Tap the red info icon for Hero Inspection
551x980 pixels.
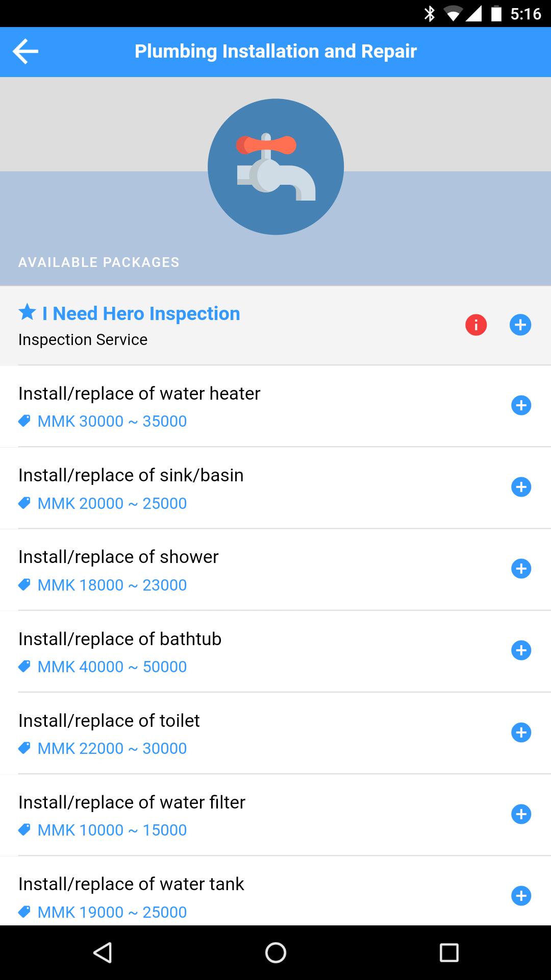[475, 325]
